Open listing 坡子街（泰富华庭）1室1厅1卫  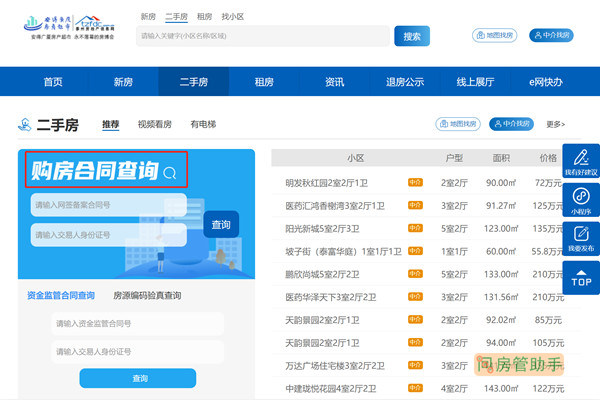343,251
